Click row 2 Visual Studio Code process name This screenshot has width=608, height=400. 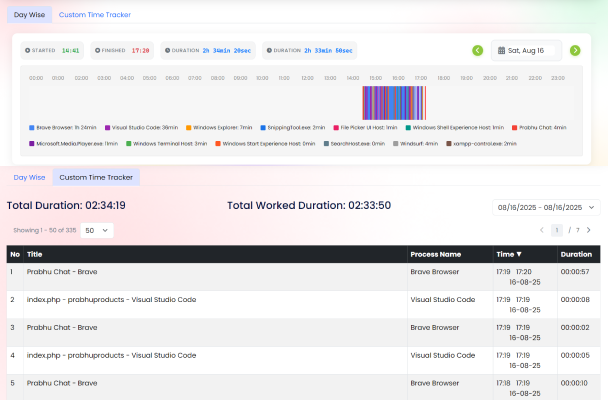(x=443, y=300)
